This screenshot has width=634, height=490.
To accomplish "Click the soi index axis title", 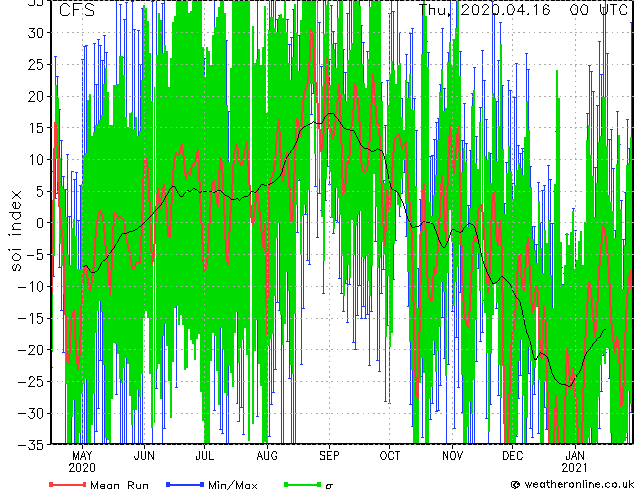I will (x=16, y=230).
